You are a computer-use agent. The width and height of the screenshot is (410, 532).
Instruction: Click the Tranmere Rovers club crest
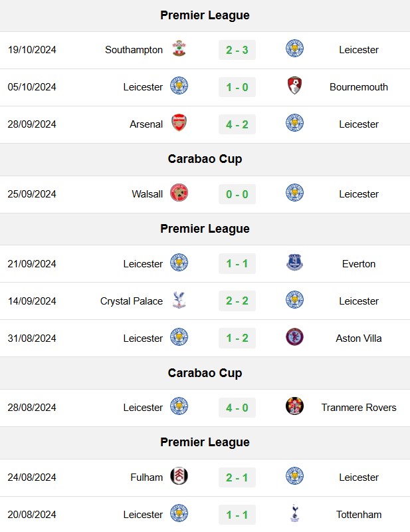(x=294, y=406)
